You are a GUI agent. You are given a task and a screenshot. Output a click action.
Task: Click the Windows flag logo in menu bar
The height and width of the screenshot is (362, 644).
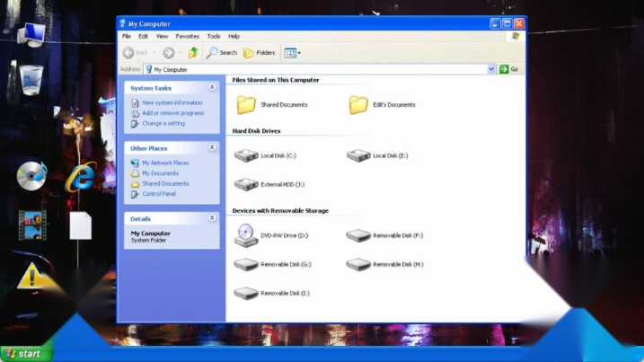[x=516, y=36]
